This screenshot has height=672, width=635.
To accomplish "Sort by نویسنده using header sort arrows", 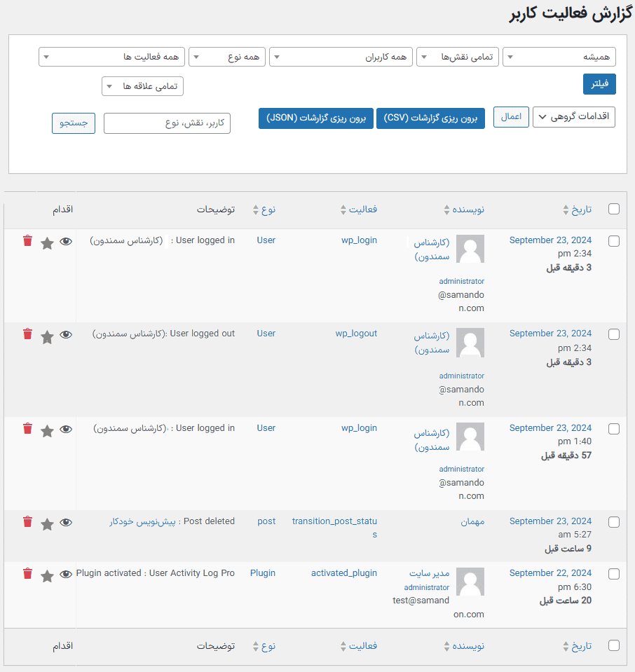I will (447, 210).
